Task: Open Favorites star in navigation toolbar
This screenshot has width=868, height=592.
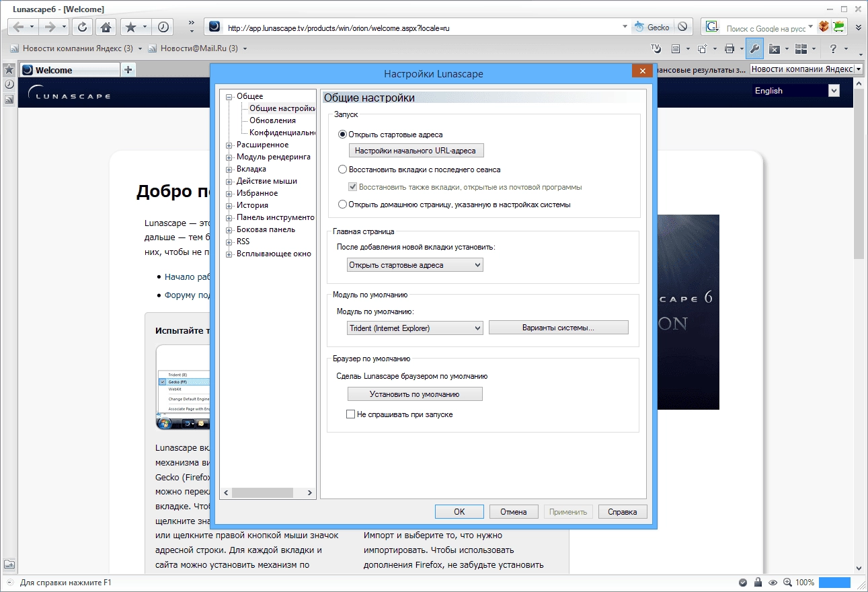Action: coord(130,27)
